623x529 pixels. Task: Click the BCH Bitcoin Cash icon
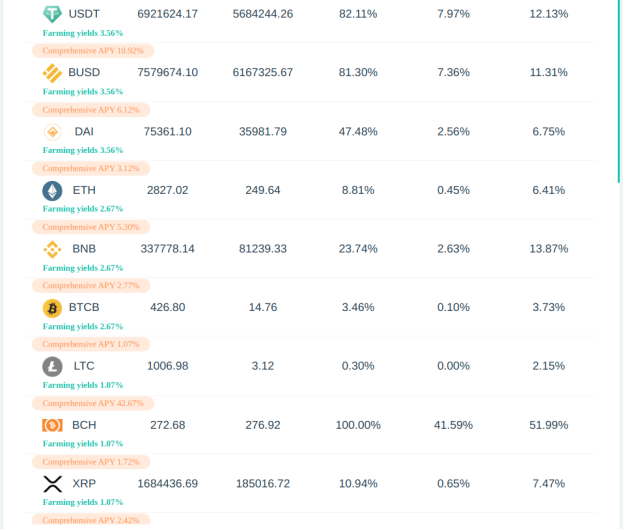click(x=52, y=425)
